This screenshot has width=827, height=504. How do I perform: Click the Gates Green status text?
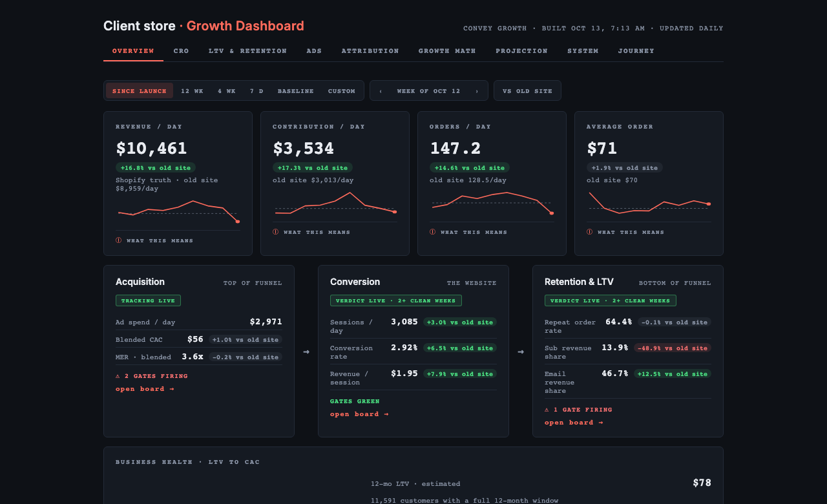click(x=355, y=401)
